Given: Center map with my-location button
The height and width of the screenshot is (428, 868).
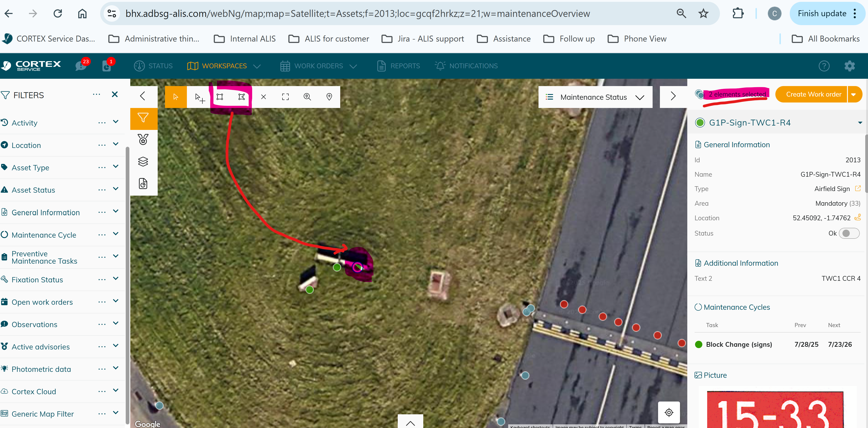Looking at the screenshot, I should click(669, 412).
